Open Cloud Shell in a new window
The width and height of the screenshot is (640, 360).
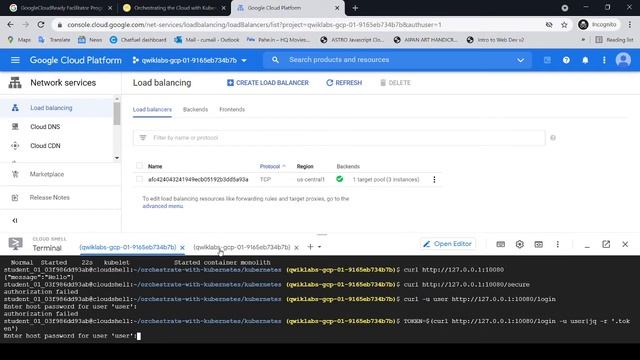(606, 244)
